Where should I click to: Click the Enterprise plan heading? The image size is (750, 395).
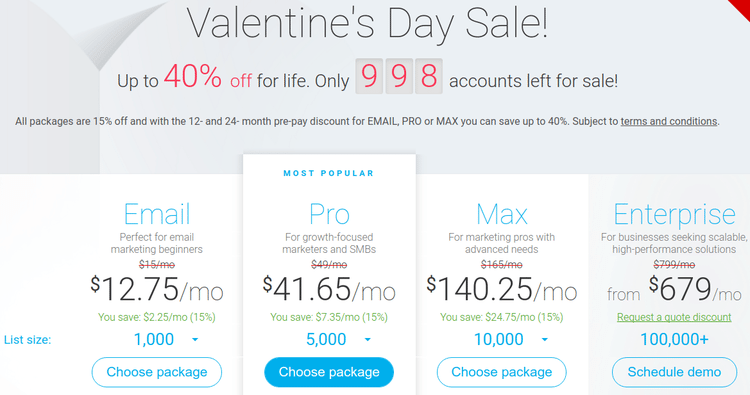click(674, 214)
